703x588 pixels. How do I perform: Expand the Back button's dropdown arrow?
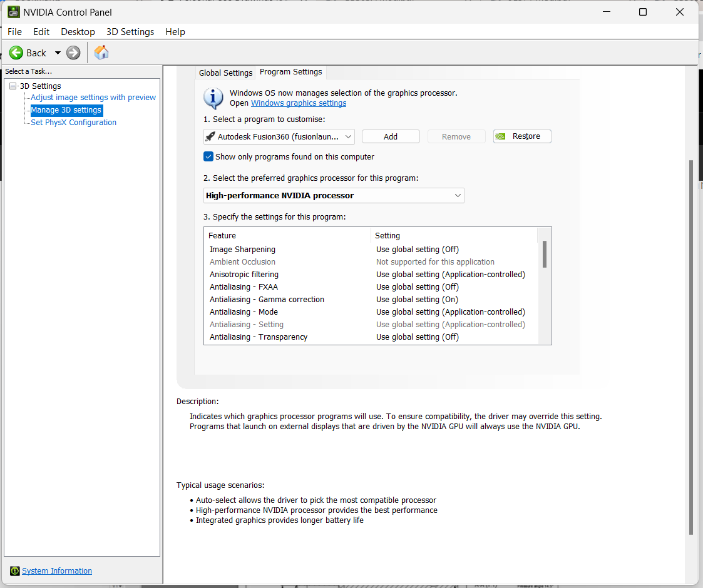click(x=58, y=53)
